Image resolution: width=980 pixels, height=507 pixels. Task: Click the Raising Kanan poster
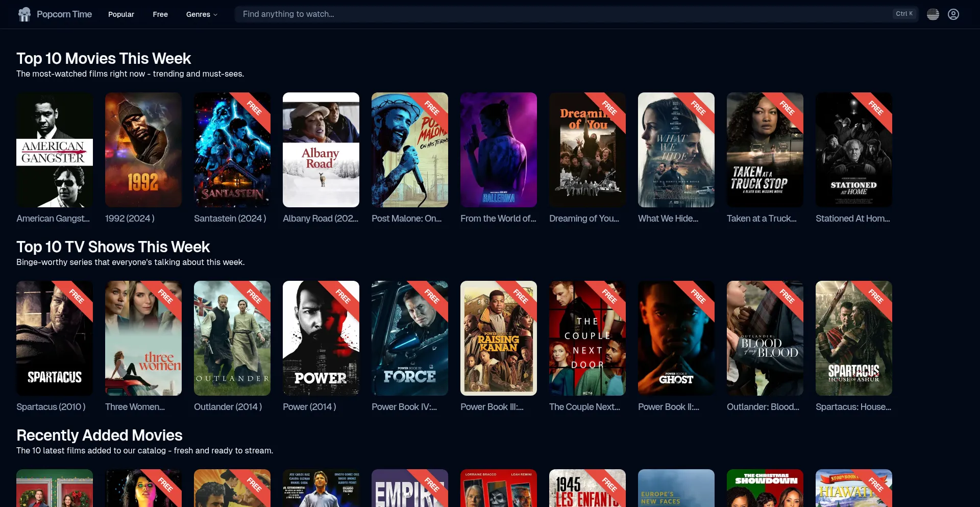click(498, 338)
